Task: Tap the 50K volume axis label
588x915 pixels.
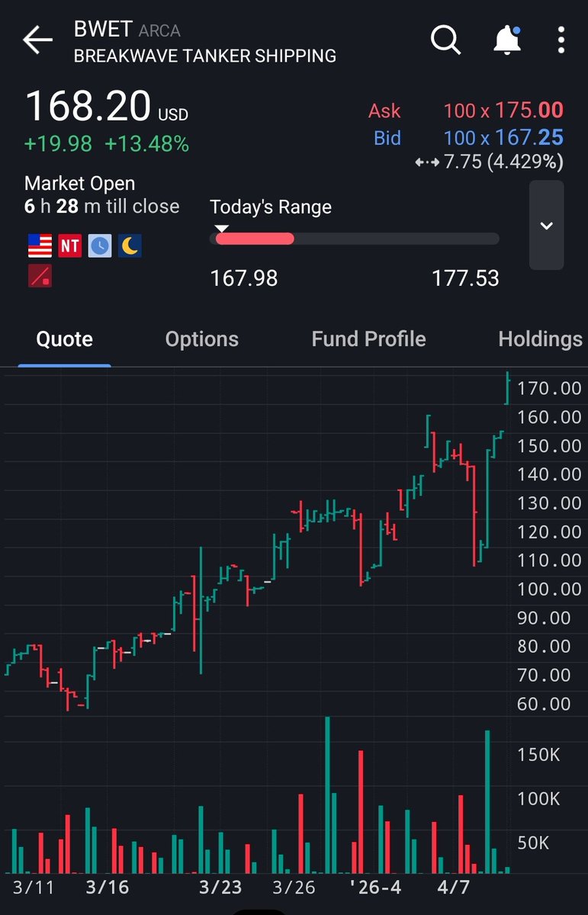Action: click(533, 843)
